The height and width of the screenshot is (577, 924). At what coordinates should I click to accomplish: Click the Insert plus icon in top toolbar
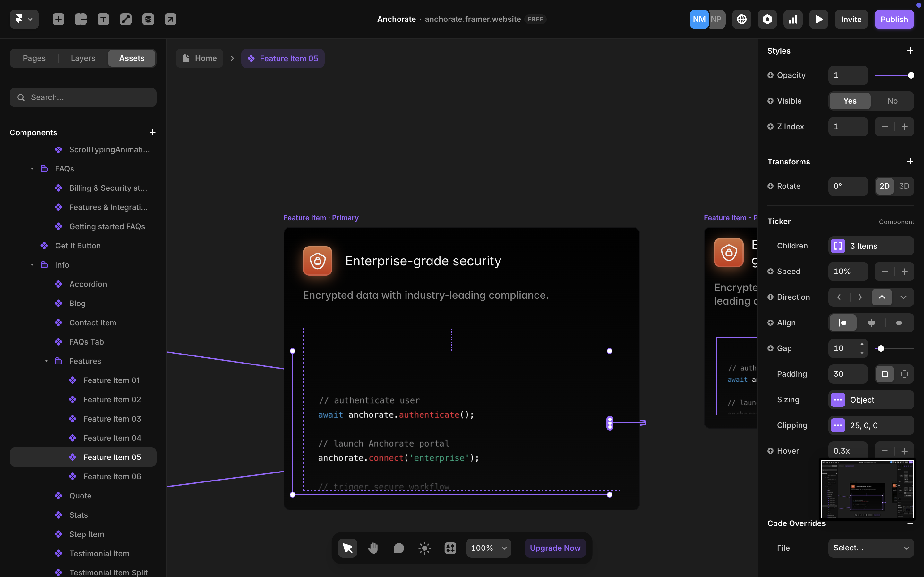coord(58,19)
